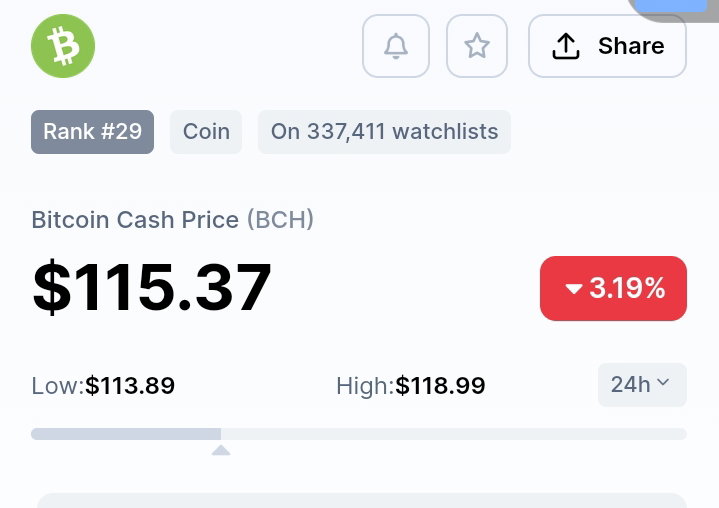The width and height of the screenshot is (719, 508).
Task: Select the Rank #29 badge
Action: point(92,132)
